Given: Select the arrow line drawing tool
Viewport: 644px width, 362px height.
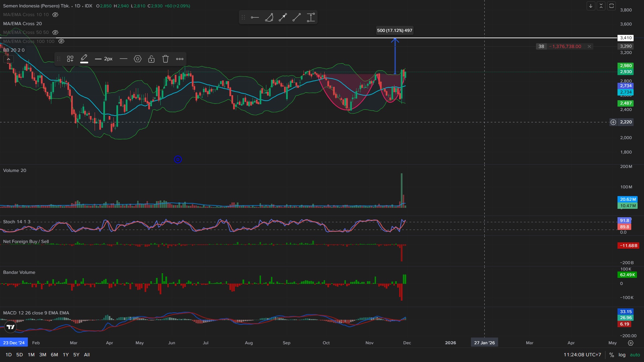Looking at the screenshot, I should pyautogui.click(x=283, y=17).
